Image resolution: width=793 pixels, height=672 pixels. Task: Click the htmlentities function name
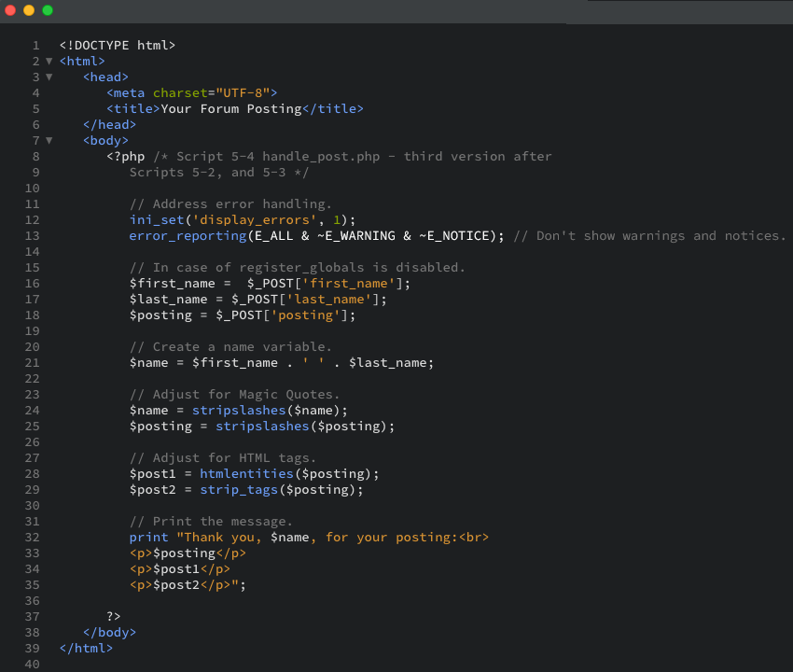coord(246,474)
